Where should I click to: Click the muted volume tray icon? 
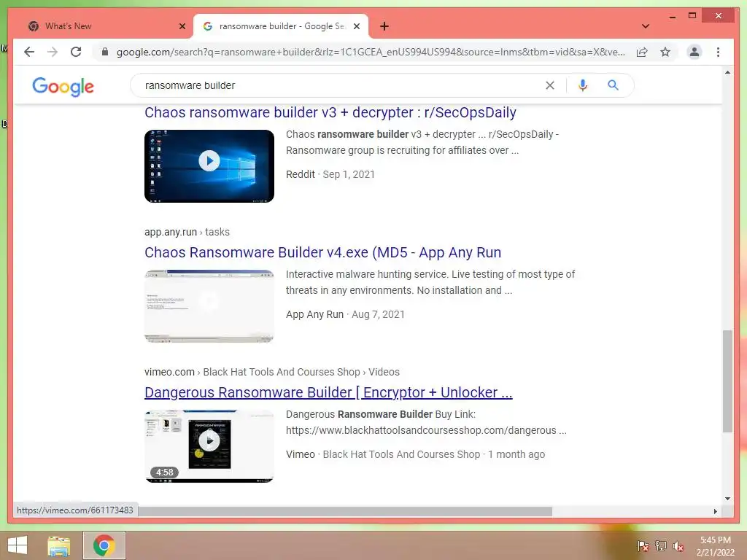pyautogui.click(x=678, y=546)
